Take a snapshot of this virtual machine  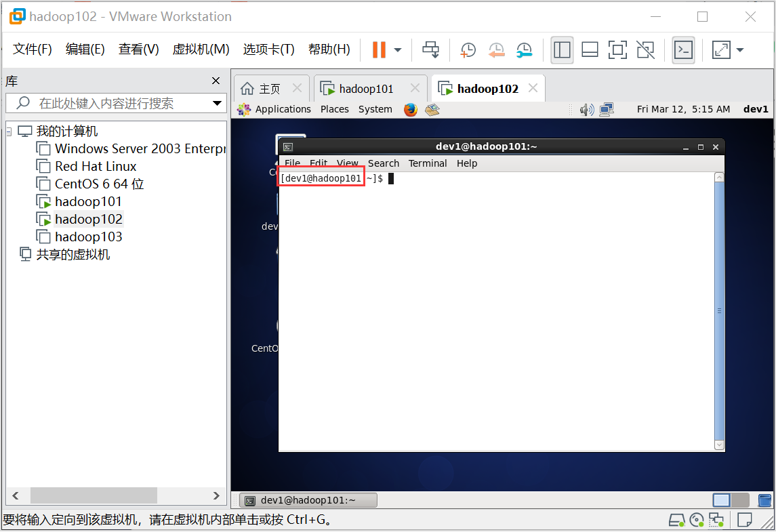pyautogui.click(x=468, y=49)
